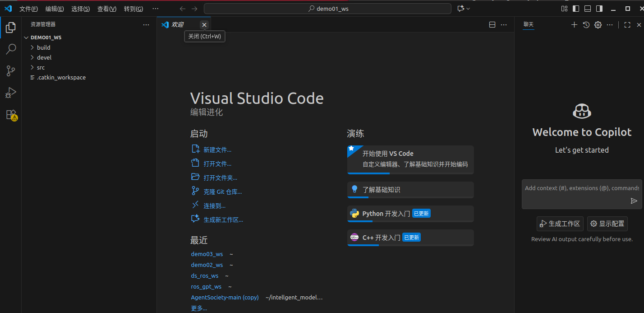Click 打开文件夹... link
The height and width of the screenshot is (313, 644).
pos(214,178)
